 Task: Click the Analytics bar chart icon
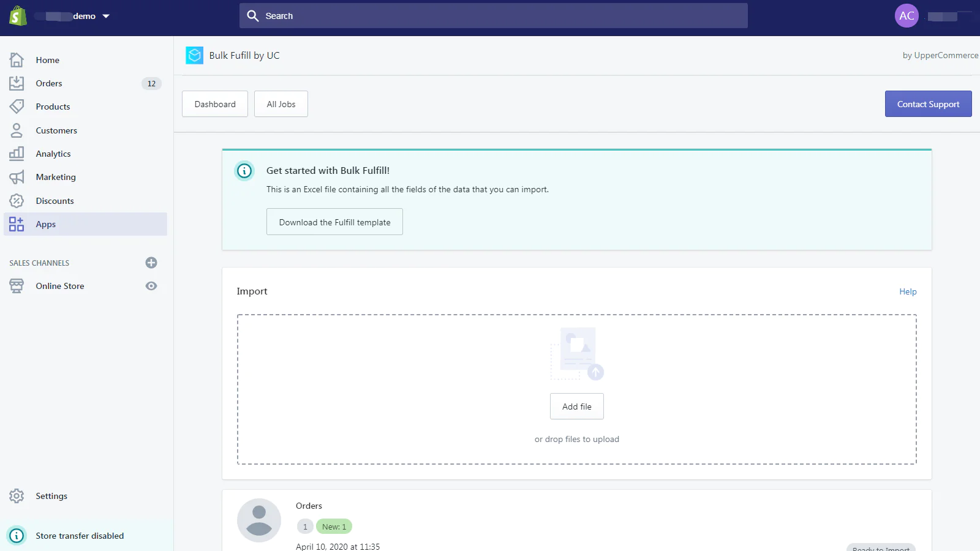click(x=17, y=154)
